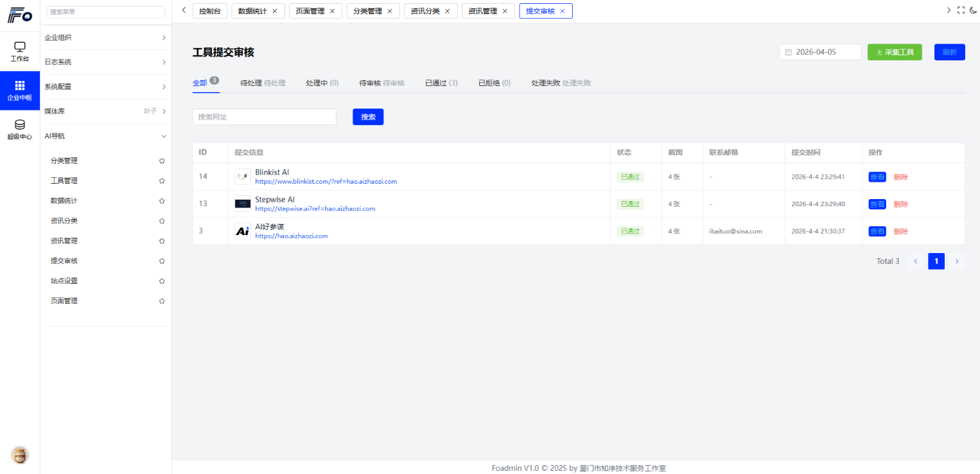Expand the 系统配置 menu
The image size is (980, 474).
(106, 87)
